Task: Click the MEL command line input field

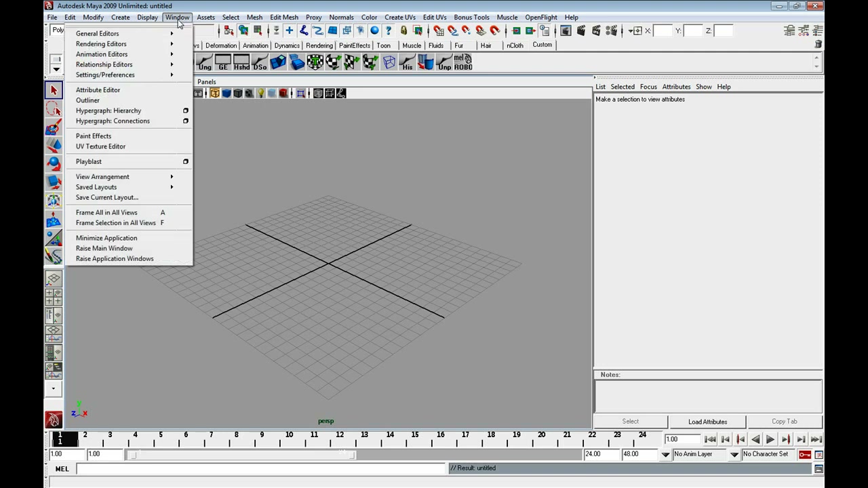Action: pyautogui.click(x=260, y=468)
